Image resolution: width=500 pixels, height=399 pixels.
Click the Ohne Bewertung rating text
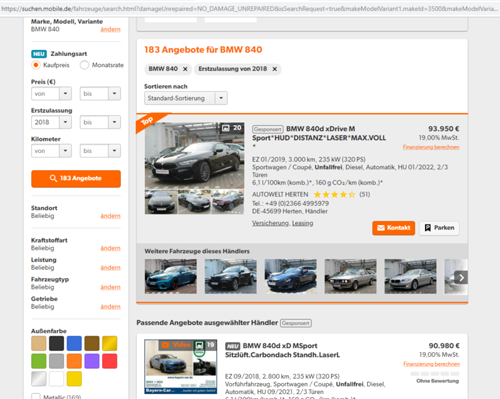click(x=437, y=381)
